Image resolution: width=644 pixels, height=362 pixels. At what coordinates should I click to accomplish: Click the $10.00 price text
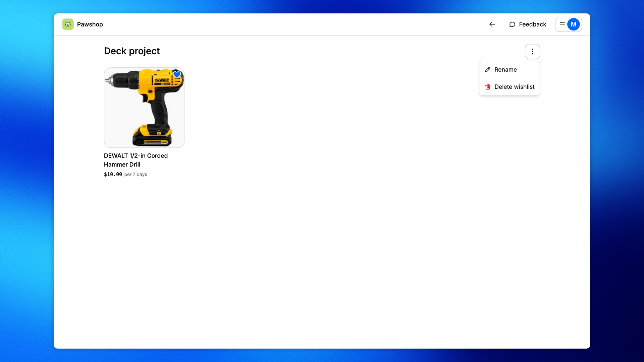[x=113, y=174]
